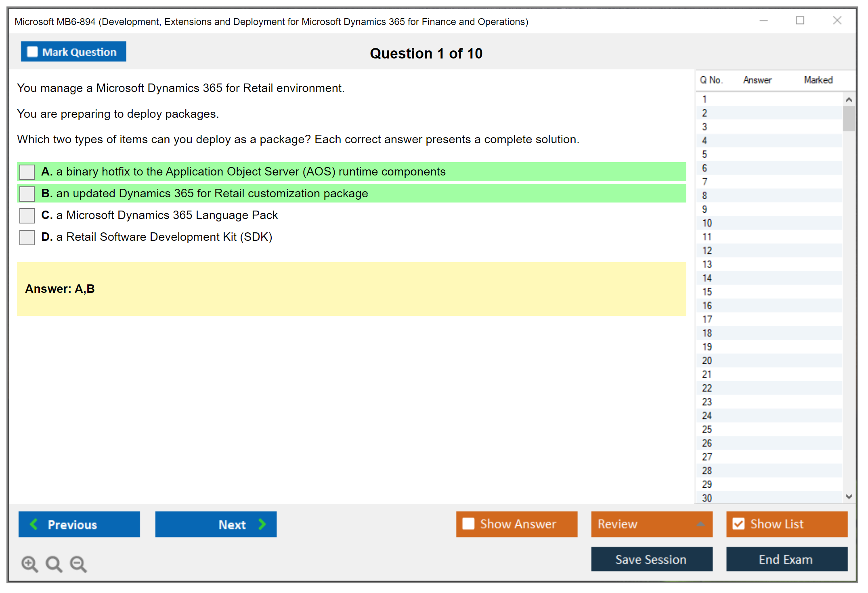Select option C Language Pack checkbox

point(27,215)
